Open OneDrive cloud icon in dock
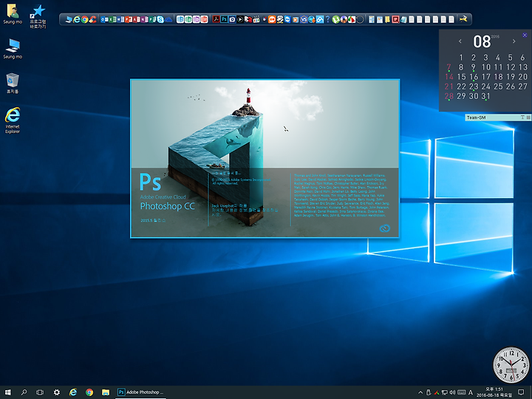 point(168,20)
